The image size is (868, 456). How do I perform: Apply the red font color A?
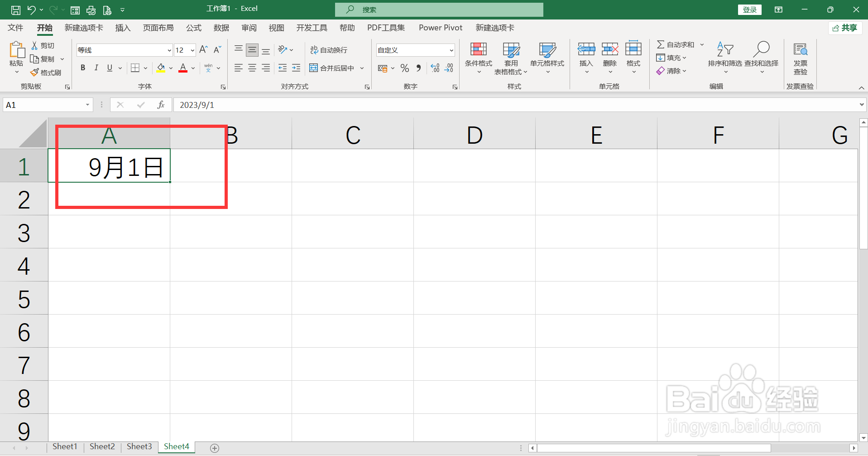[x=183, y=68]
